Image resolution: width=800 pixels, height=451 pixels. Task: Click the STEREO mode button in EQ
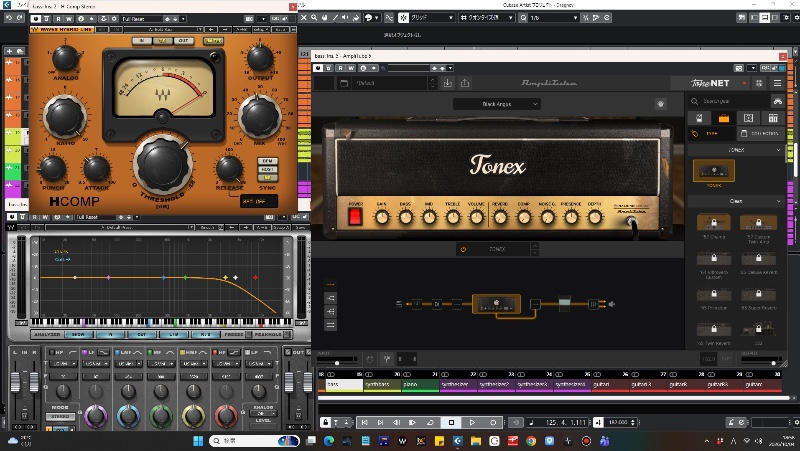pos(60,417)
